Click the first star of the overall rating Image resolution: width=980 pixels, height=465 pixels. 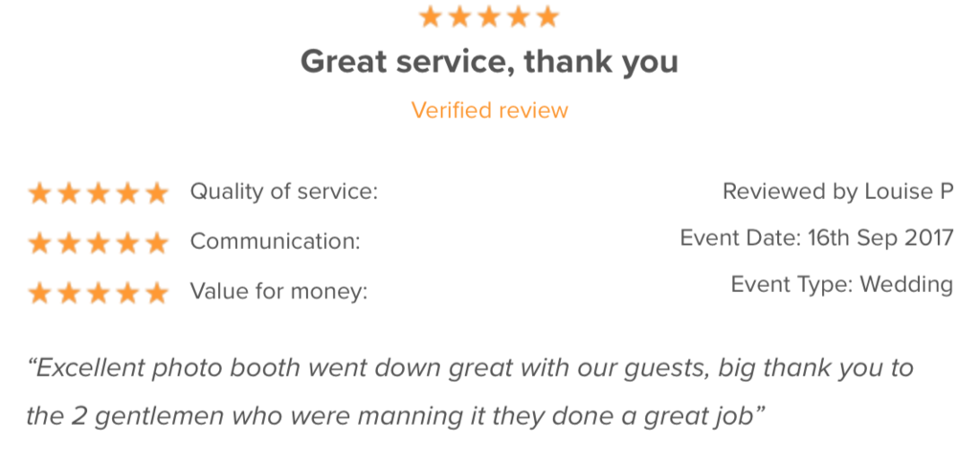431,16
